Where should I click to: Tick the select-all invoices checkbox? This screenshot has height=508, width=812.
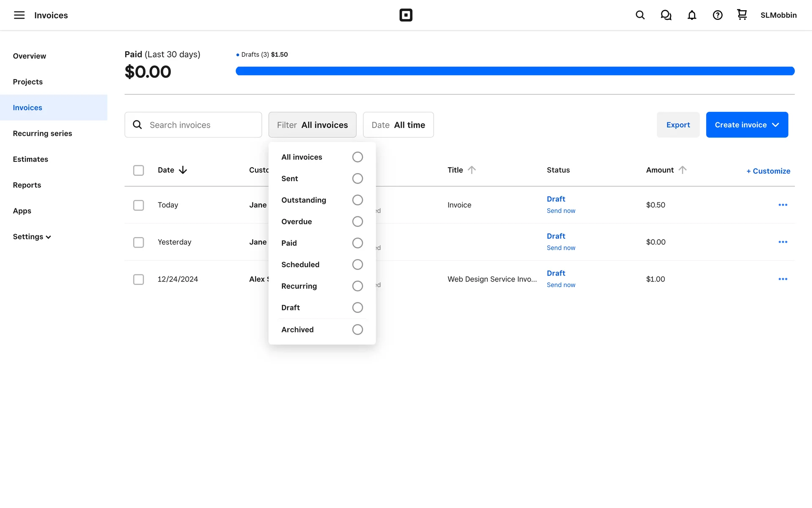click(x=138, y=170)
